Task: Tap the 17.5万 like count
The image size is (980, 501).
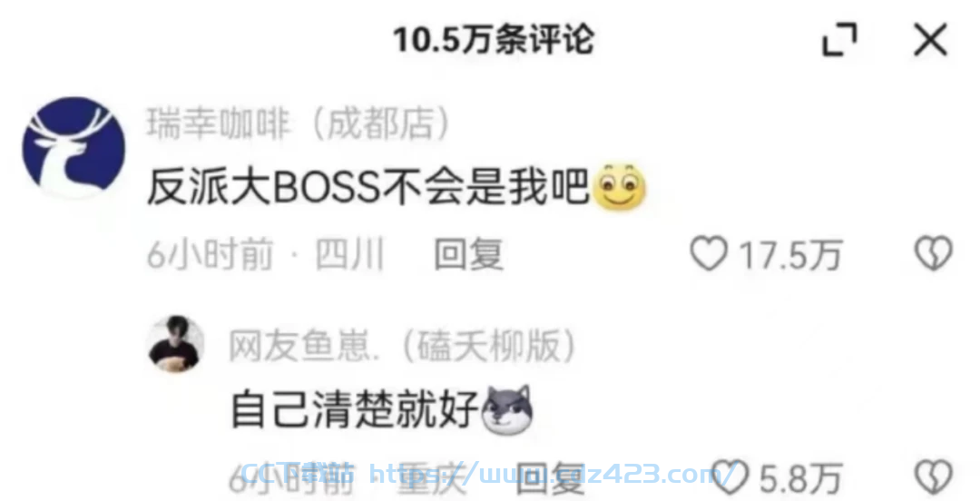Action: 790,255
